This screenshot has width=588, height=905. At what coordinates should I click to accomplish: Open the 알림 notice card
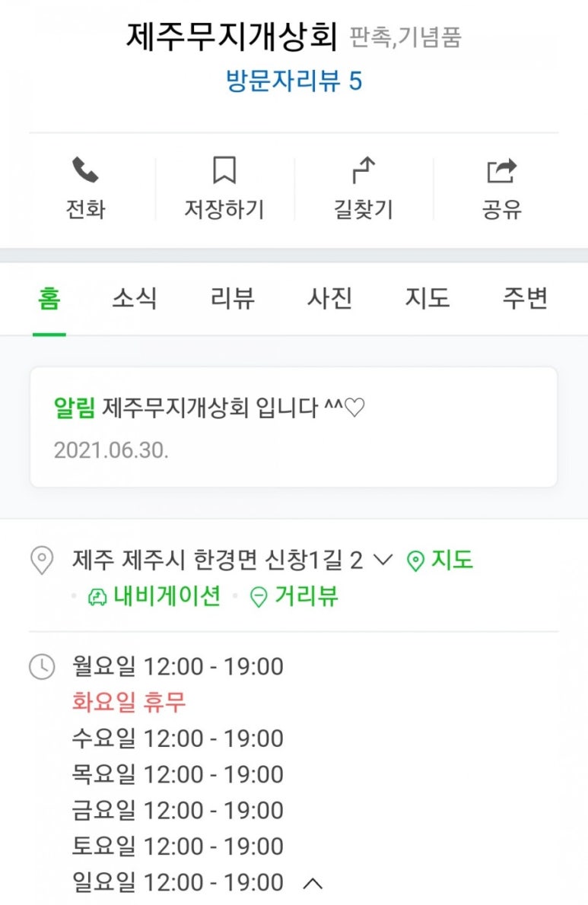pyautogui.click(x=294, y=427)
